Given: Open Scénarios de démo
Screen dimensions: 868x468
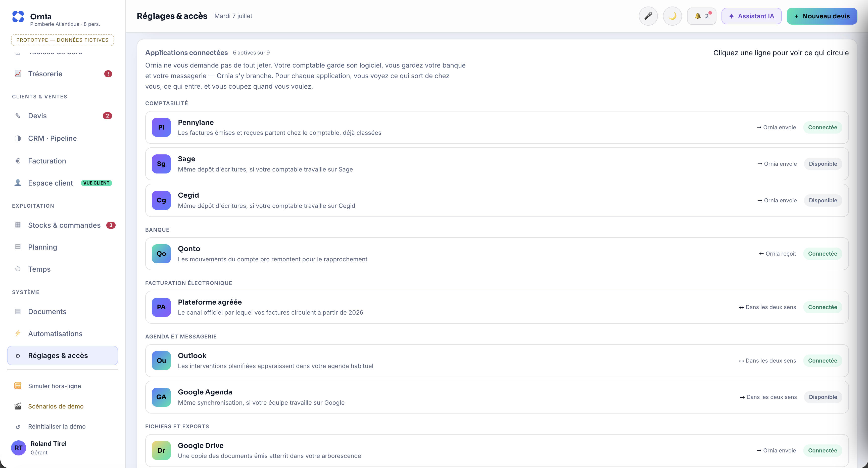Looking at the screenshot, I should pos(63,406).
